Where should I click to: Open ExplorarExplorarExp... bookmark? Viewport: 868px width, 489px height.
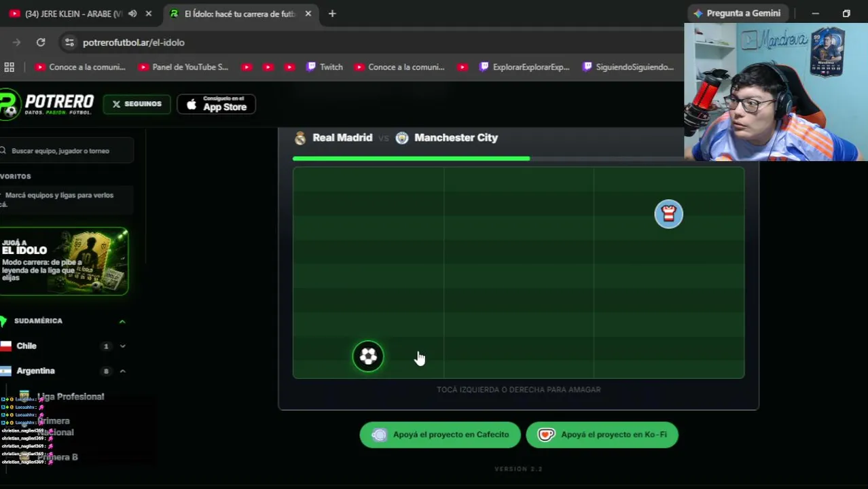point(524,67)
